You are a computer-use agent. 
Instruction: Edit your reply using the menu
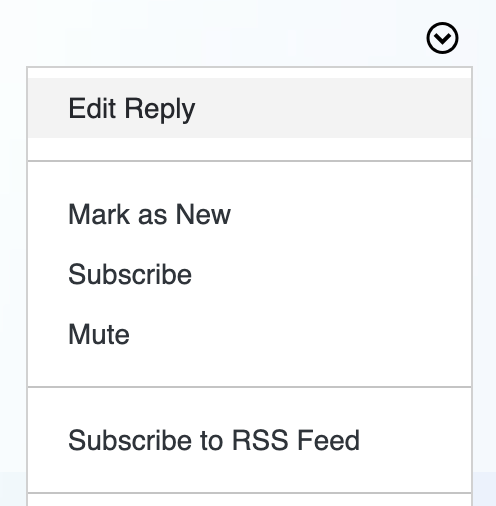[x=249, y=108]
